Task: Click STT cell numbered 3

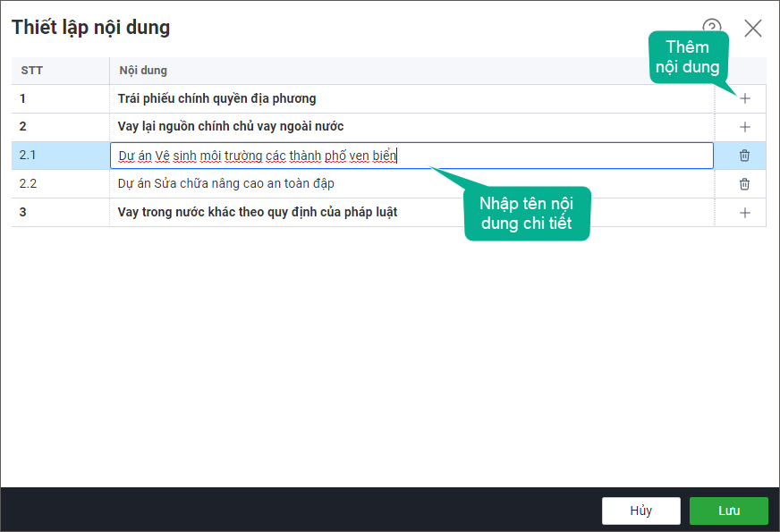Action: coord(23,213)
